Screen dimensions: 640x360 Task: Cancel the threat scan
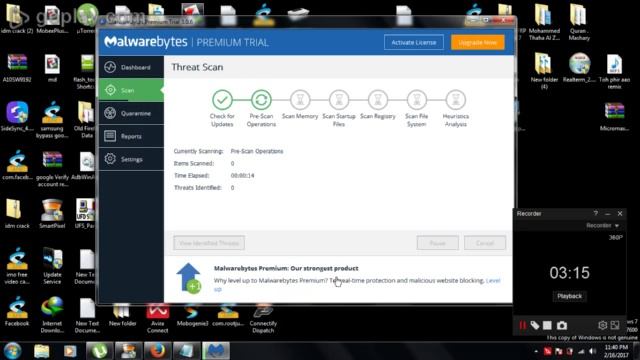pyautogui.click(x=485, y=243)
